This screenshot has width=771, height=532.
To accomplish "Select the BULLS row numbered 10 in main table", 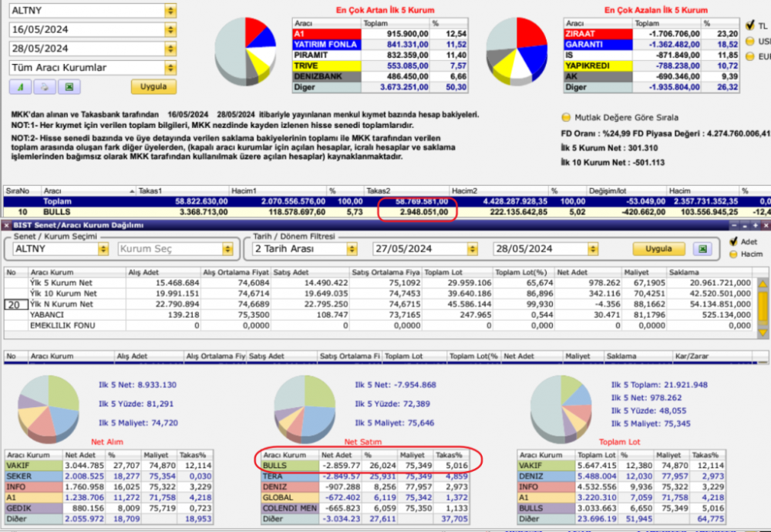I will click(x=387, y=212).
